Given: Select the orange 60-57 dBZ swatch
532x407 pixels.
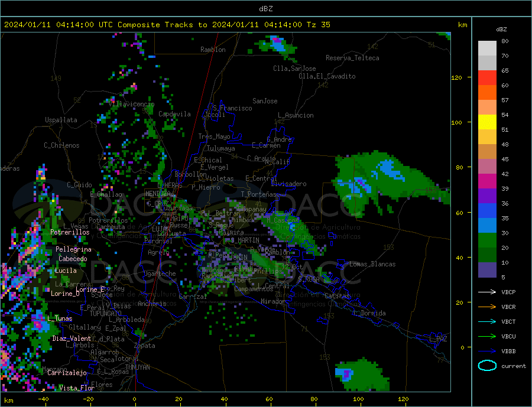Looking at the screenshot, I should click(x=487, y=93).
